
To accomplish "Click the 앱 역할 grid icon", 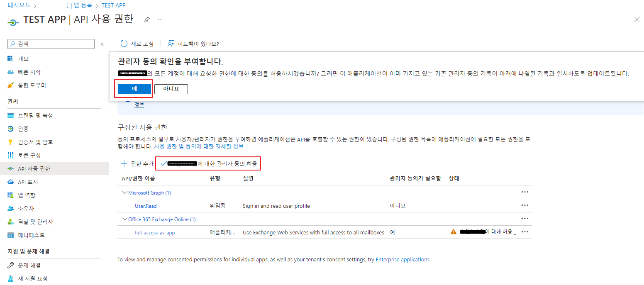I will [x=11, y=195].
